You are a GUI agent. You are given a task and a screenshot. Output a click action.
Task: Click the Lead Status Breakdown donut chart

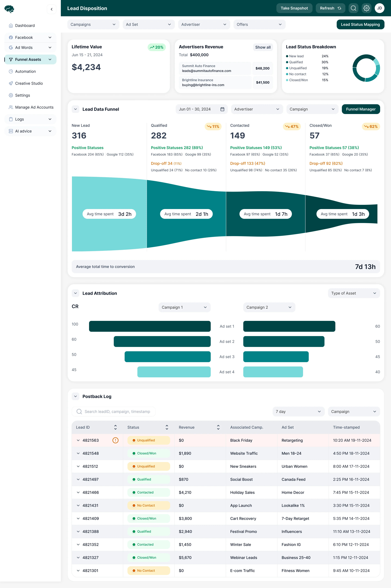coord(366,68)
